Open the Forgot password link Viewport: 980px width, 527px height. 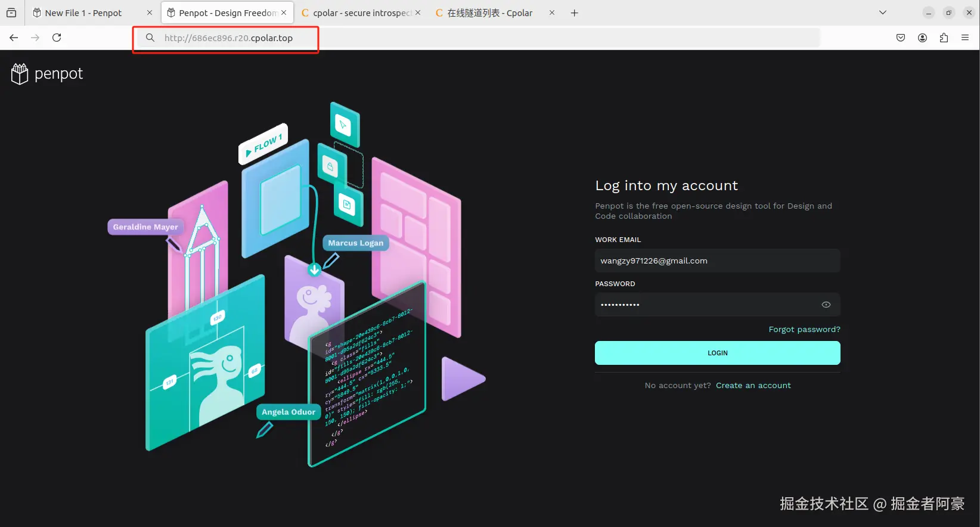[804, 330]
